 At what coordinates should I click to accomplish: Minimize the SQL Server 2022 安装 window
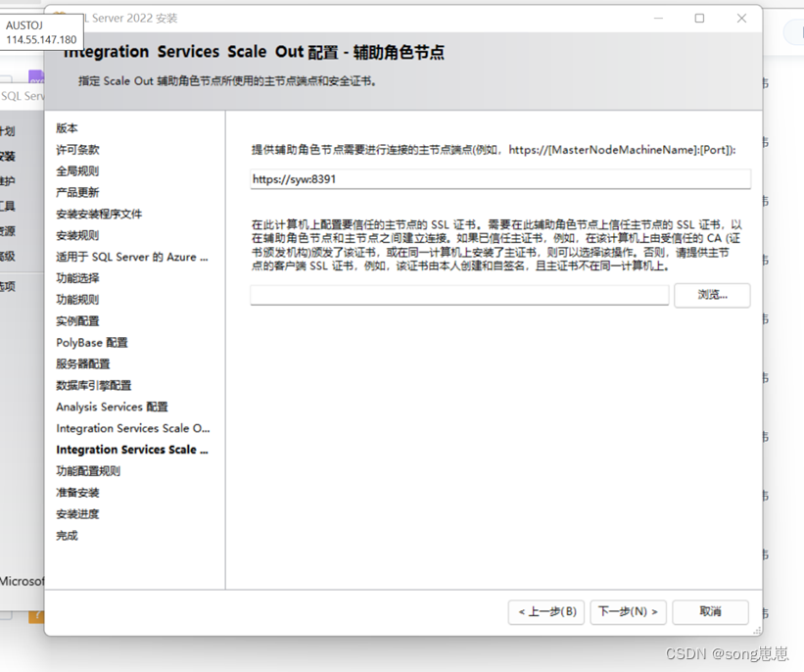[x=659, y=19]
